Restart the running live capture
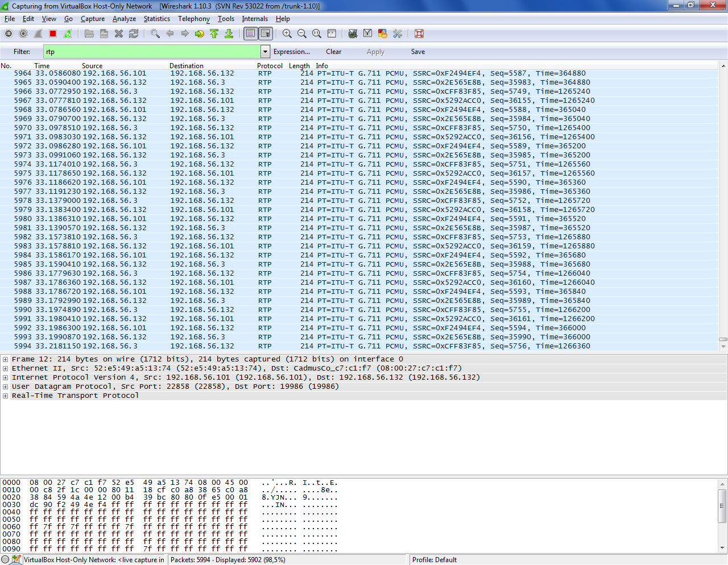The image size is (728, 565). 68,34
